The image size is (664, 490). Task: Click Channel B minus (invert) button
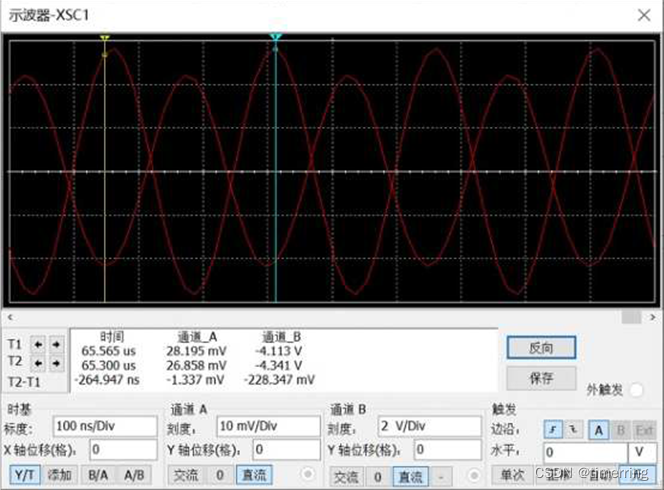coord(441,477)
